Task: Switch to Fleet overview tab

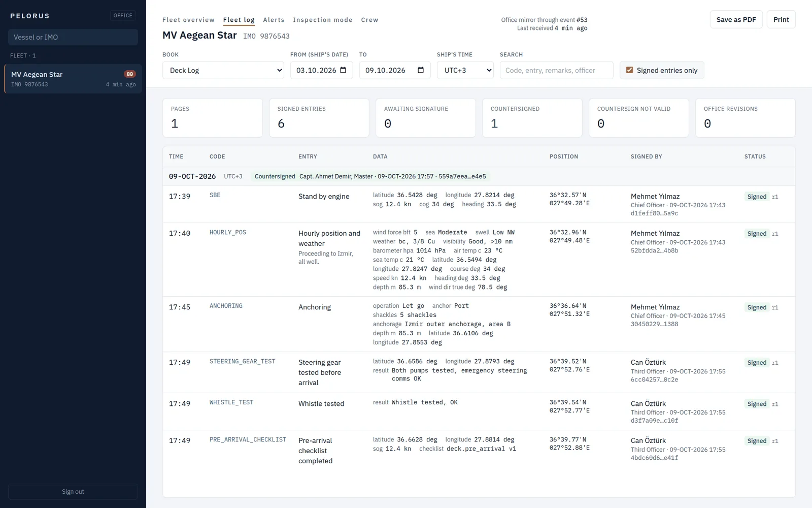Action: [x=188, y=20]
